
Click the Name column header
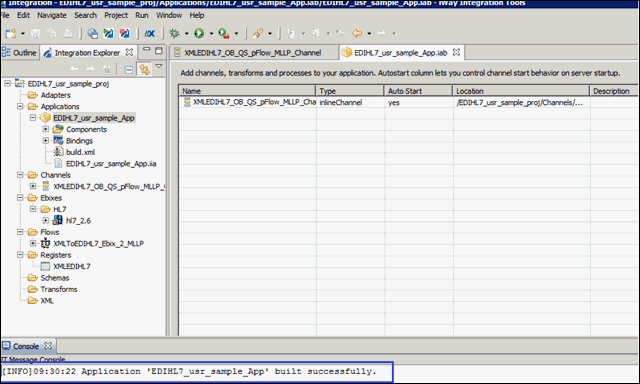click(x=247, y=91)
